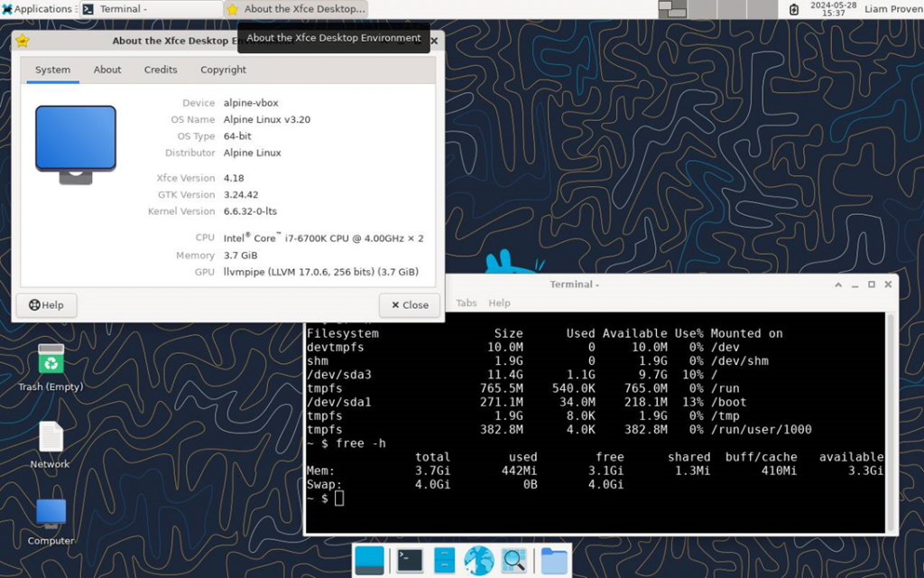
Task: Open Terminal from the dock
Action: tap(409, 560)
